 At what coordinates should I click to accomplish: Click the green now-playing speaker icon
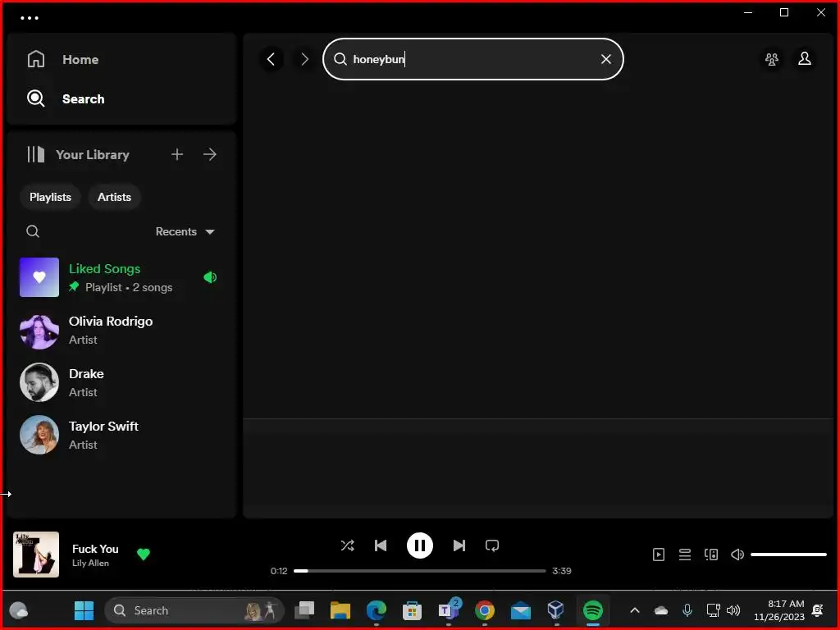click(210, 277)
